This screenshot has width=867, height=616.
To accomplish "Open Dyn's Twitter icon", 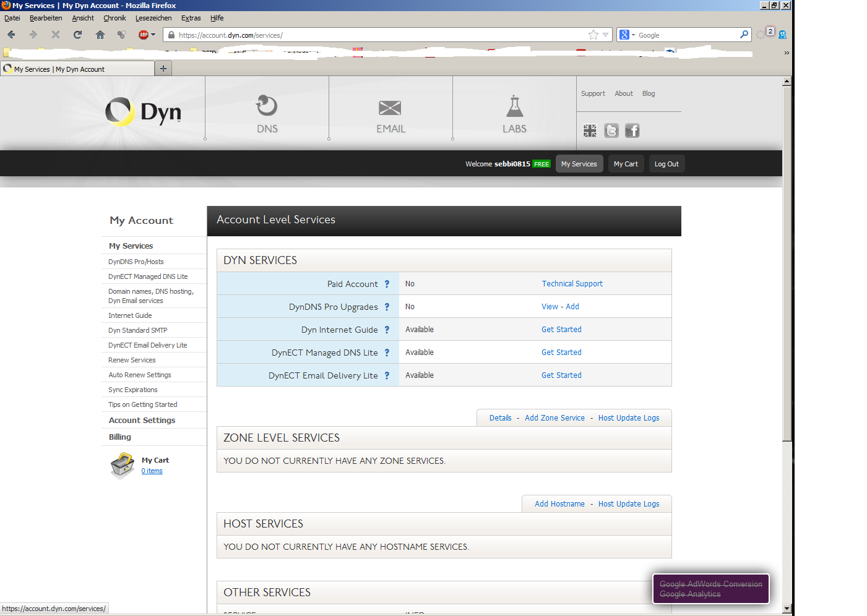I will [611, 130].
